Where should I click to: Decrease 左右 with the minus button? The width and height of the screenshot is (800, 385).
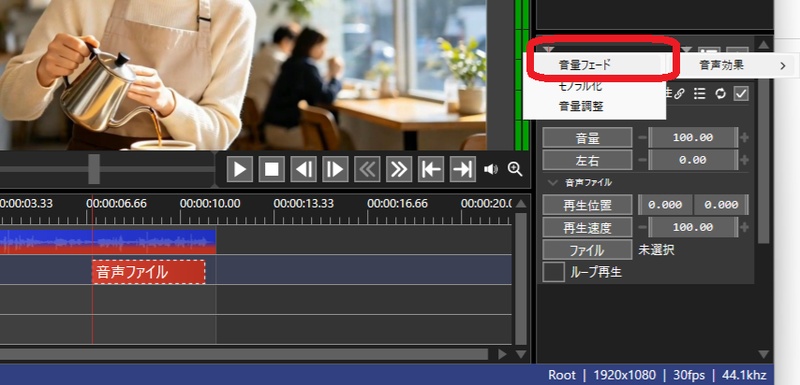[642, 160]
